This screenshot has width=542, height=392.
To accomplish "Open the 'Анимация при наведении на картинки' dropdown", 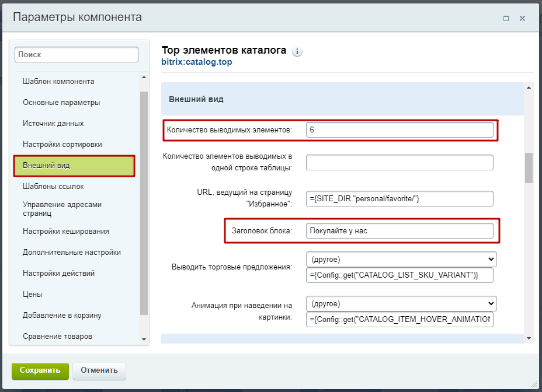I will (401, 304).
